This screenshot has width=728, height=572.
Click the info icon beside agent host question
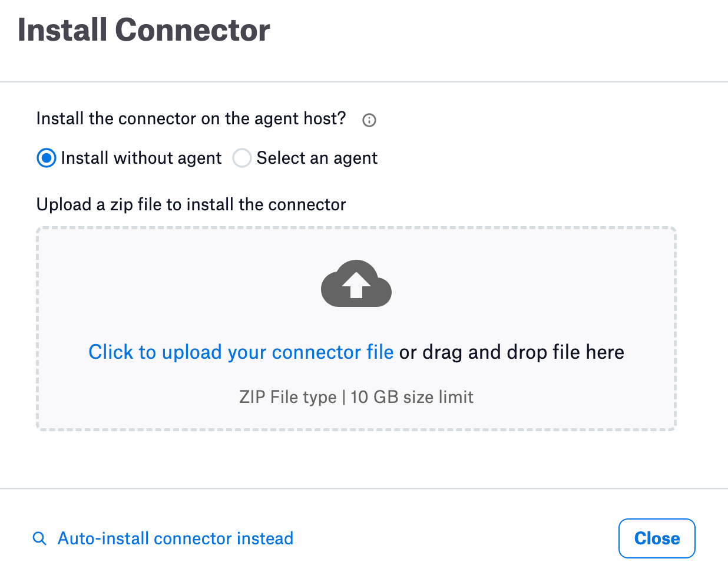click(369, 120)
